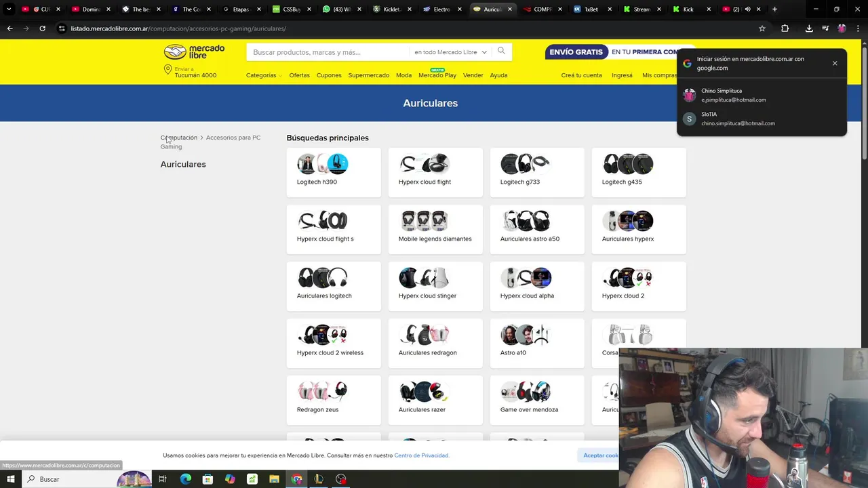Click Computación in the breadcrumb
This screenshot has width=868, height=488.
click(x=179, y=138)
